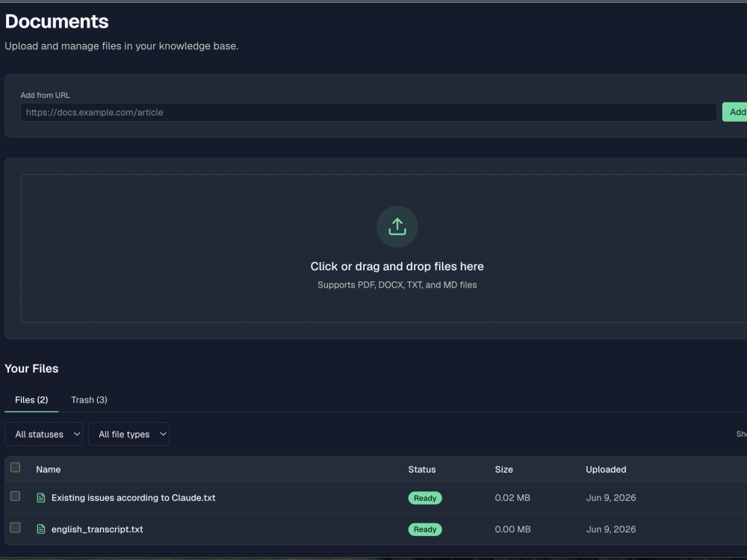Switch to the Trash (3) tab
The image size is (747, 560).
(x=89, y=400)
